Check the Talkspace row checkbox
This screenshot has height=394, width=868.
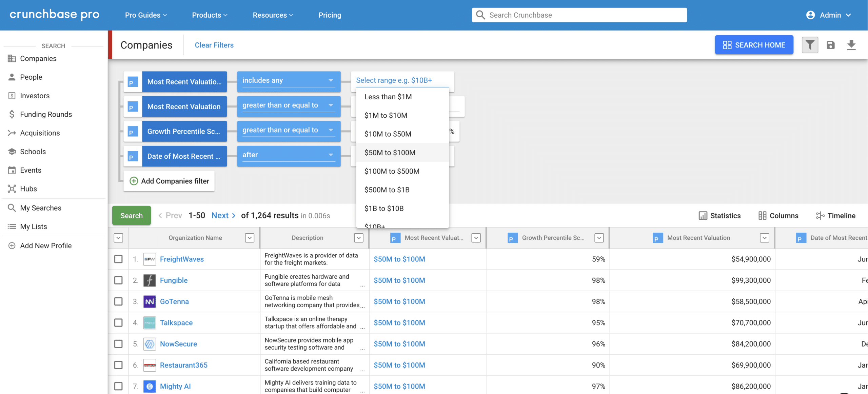[x=118, y=323]
